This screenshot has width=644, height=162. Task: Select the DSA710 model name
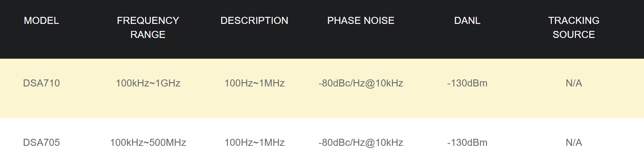[41, 83]
